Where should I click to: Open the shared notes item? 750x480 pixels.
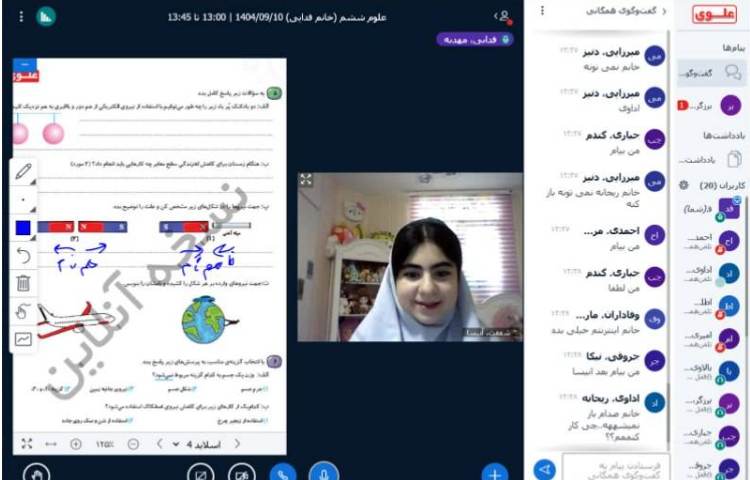[711, 159]
